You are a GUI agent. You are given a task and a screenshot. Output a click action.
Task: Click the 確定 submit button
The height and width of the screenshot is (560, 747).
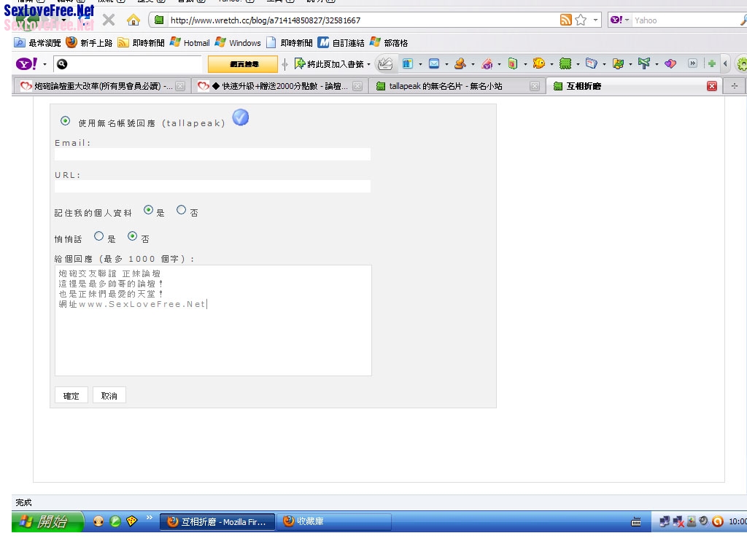click(71, 395)
